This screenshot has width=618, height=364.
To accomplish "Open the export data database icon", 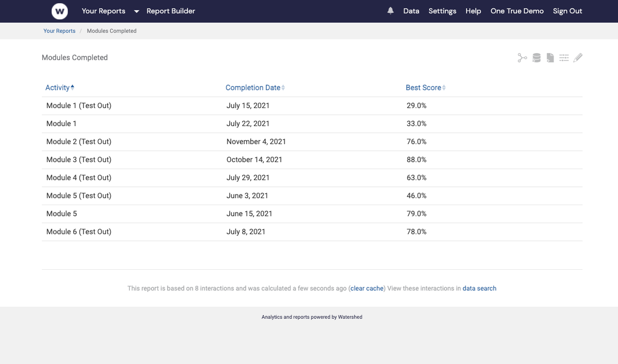I will point(536,57).
